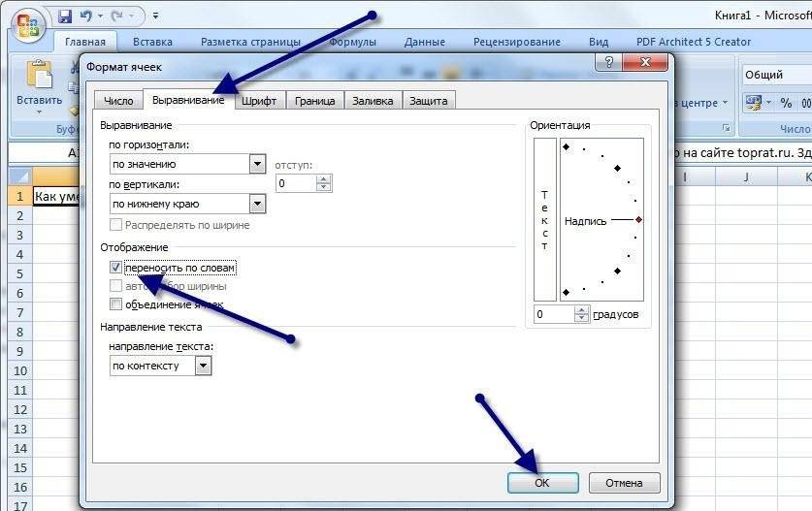Redo the last action

[116, 16]
